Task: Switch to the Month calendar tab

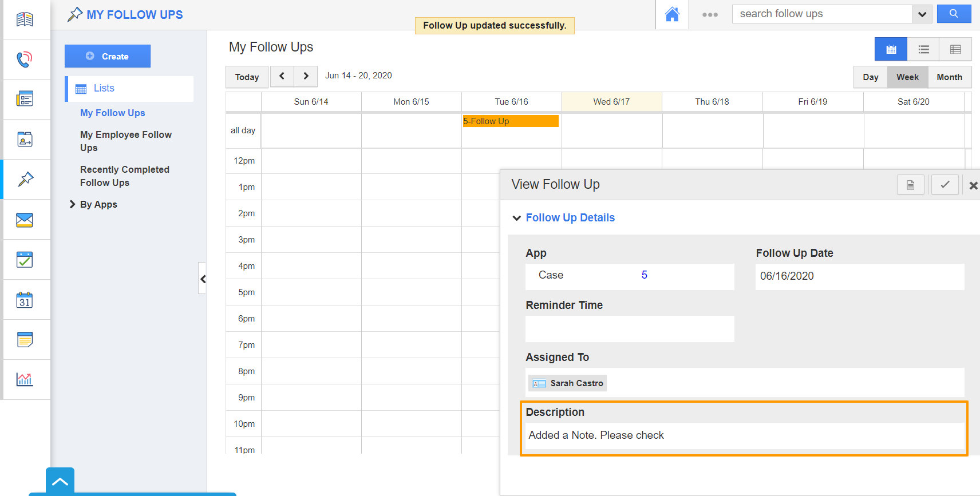Action: 949,77
